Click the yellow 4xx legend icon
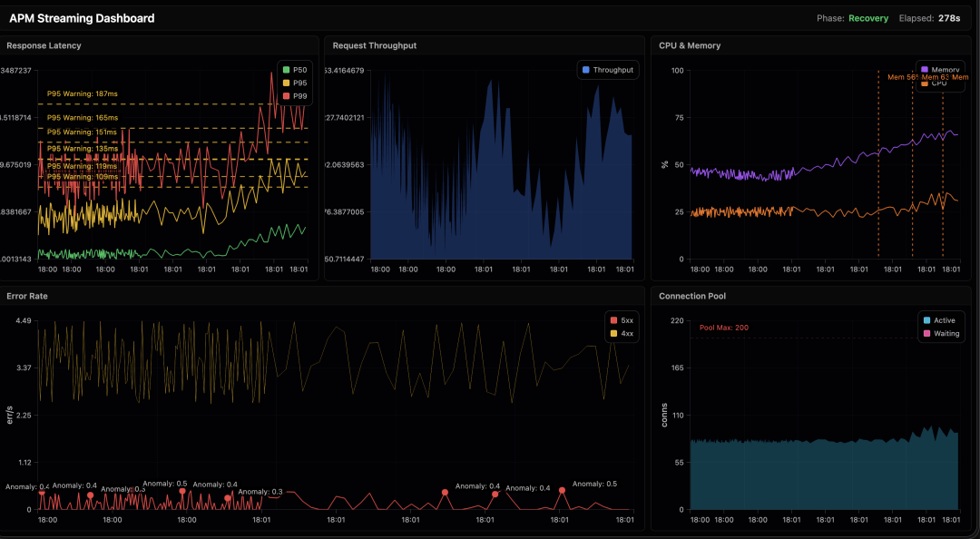This screenshot has width=980, height=539. (614, 334)
